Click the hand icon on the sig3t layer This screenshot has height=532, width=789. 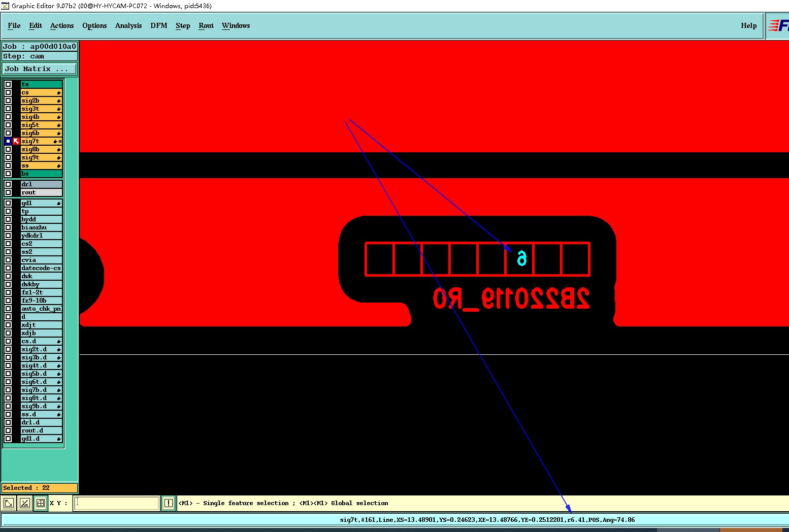pyautogui.click(x=59, y=109)
